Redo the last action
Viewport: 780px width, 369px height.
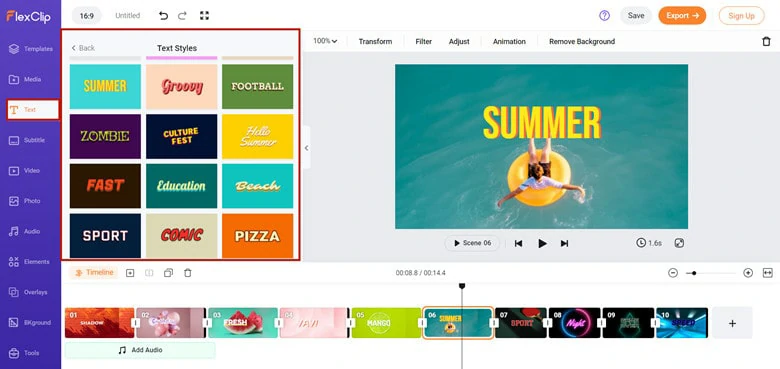(x=182, y=16)
